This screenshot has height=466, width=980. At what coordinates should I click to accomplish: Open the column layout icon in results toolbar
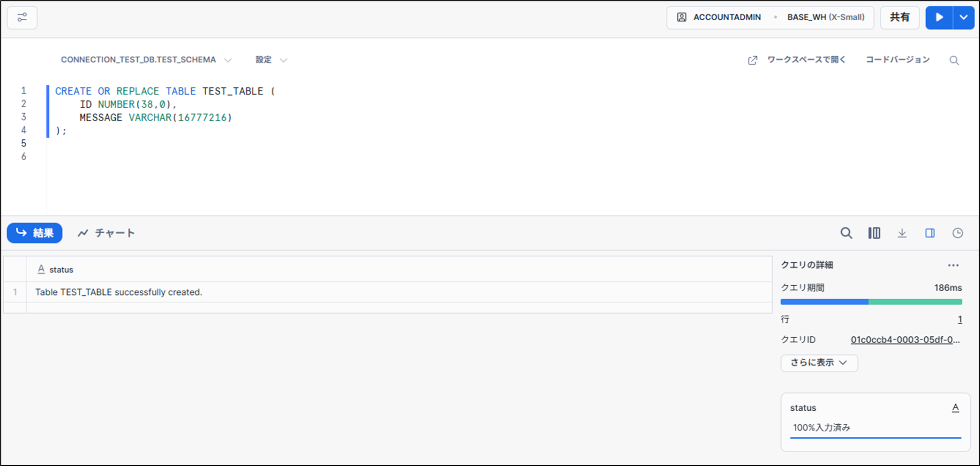point(874,233)
